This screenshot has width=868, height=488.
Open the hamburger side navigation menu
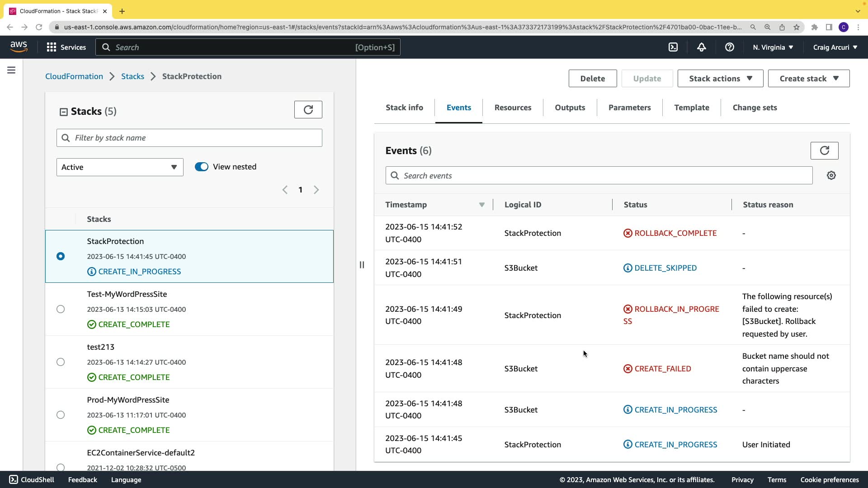coord(11,70)
